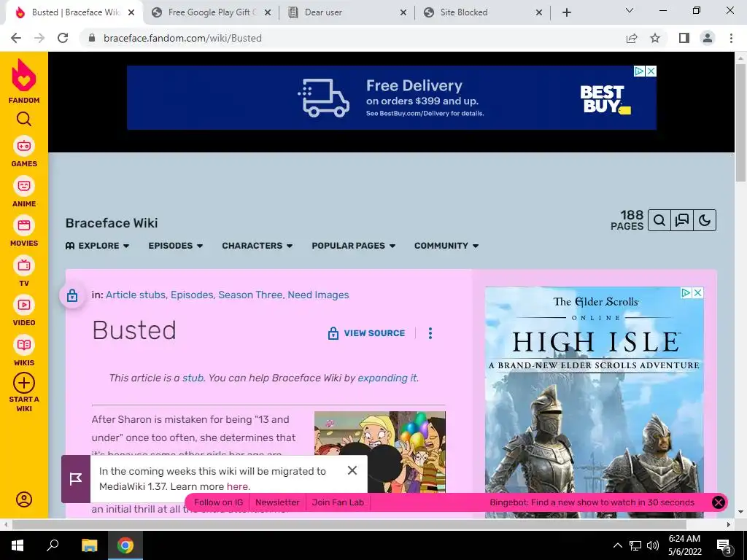This screenshot has height=560, width=747.
Task: Expand the Popular Pages dropdown
Action: pos(354,246)
